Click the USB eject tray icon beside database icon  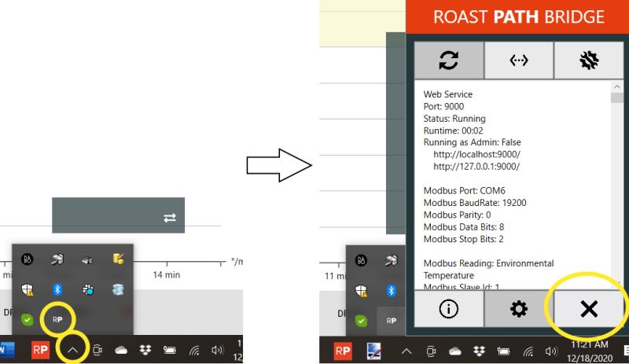tap(87, 260)
